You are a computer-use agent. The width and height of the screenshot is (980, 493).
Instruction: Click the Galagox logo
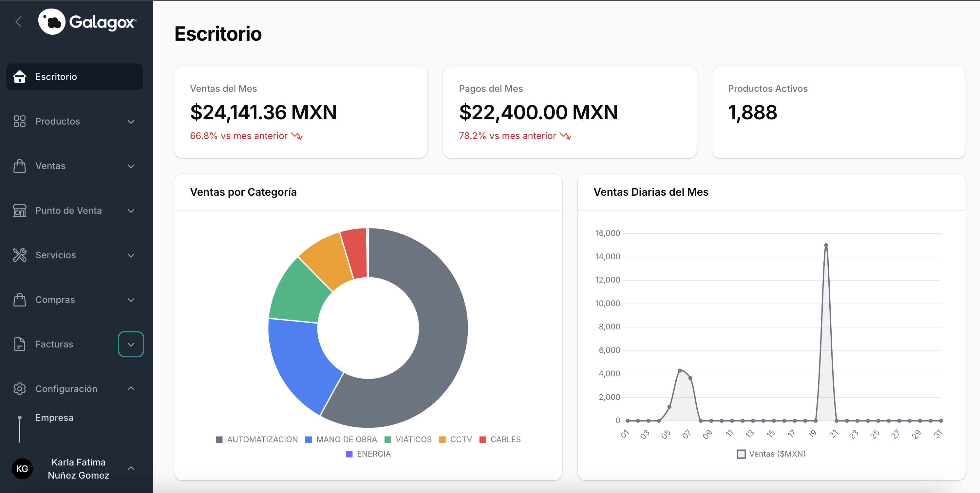[x=87, y=22]
